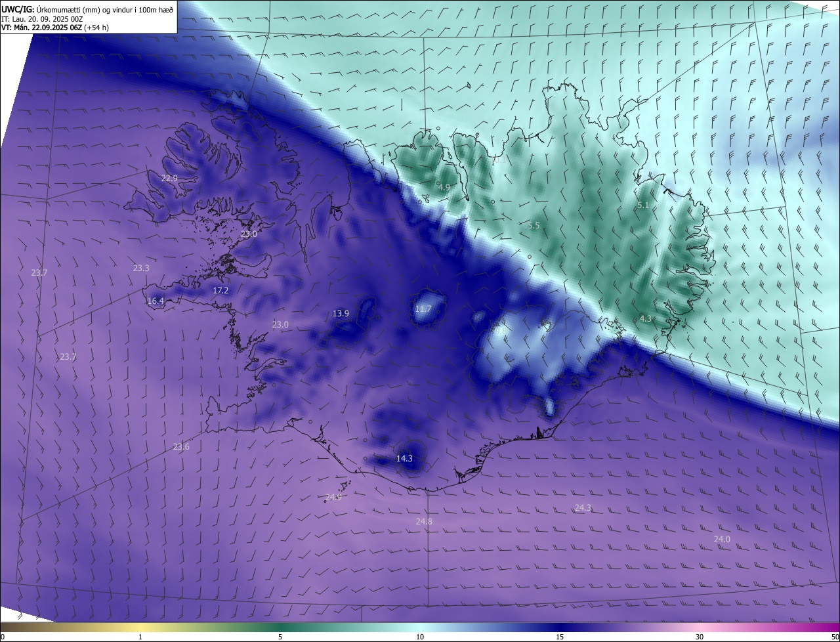This screenshot has height=642, width=840.
Task: Click the 24.3 value label
Action: click(583, 507)
